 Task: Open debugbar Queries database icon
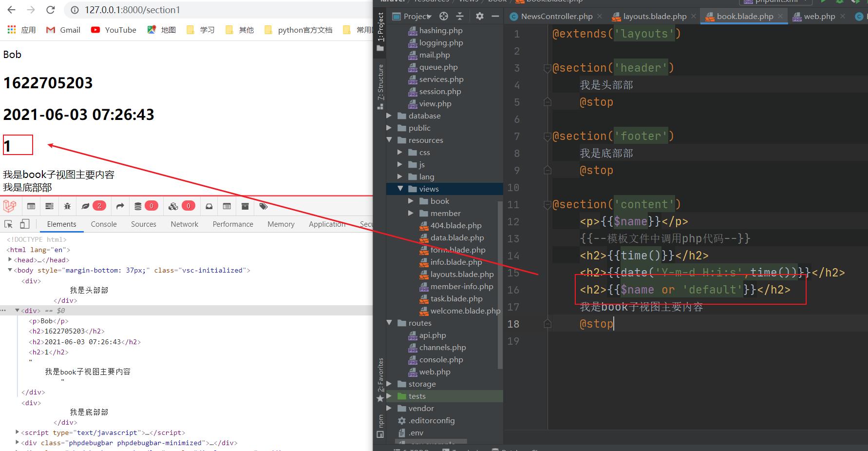coord(138,206)
